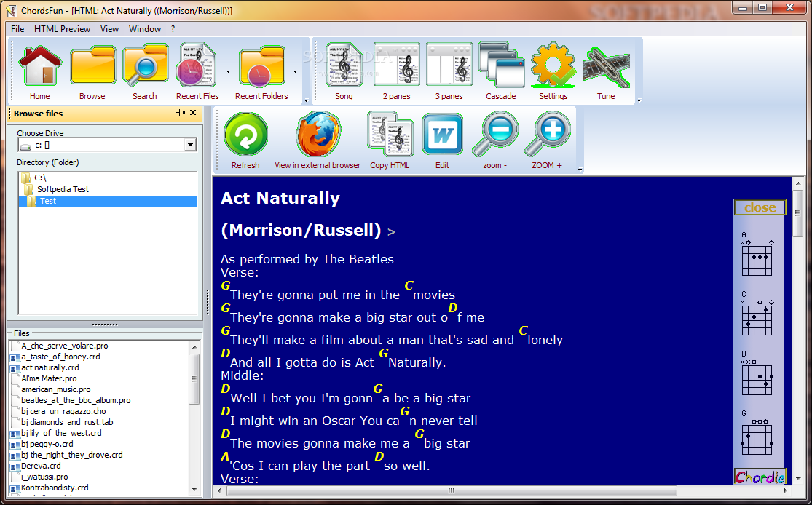The height and width of the screenshot is (505, 812).
Task: Cascade the open windows
Action: click(501, 65)
